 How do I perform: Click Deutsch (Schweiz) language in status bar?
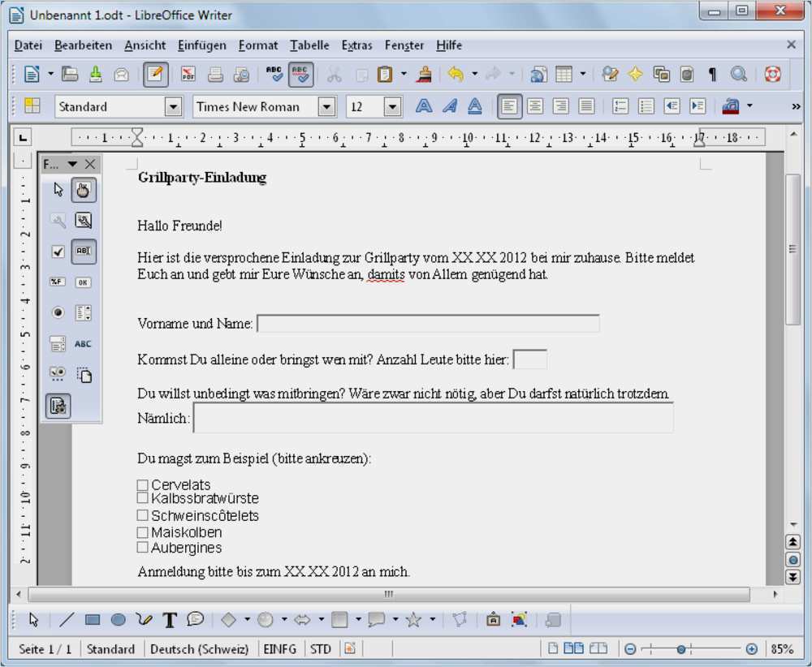[200, 649]
